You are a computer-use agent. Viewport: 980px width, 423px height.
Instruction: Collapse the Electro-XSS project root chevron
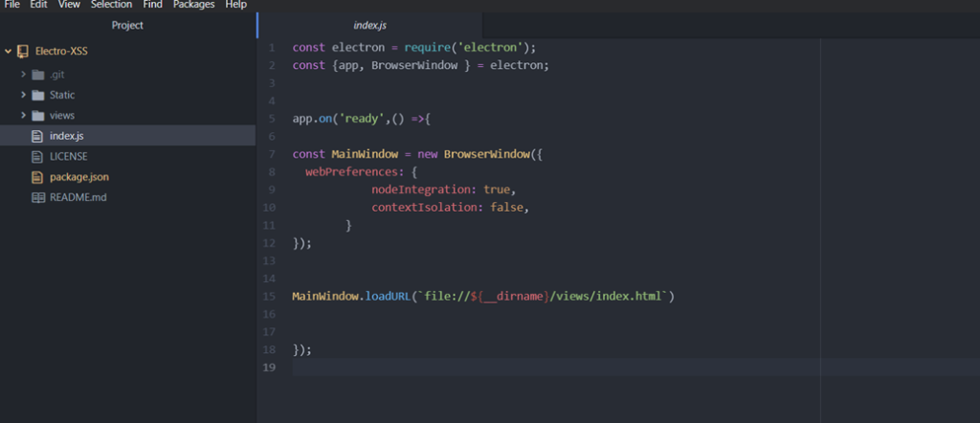(8, 51)
